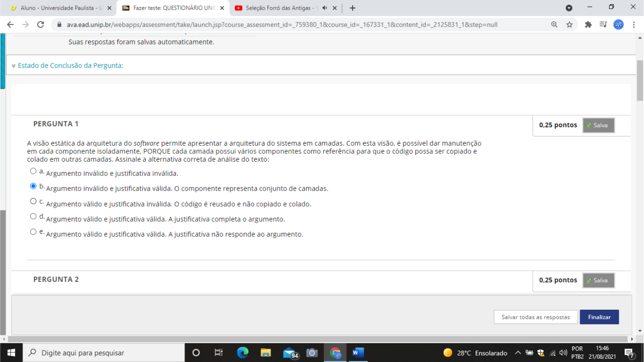Select answer a: Argumento inválido e justificativa inválida
This screenshot has height=362, width=644.
tap(33, 170)
